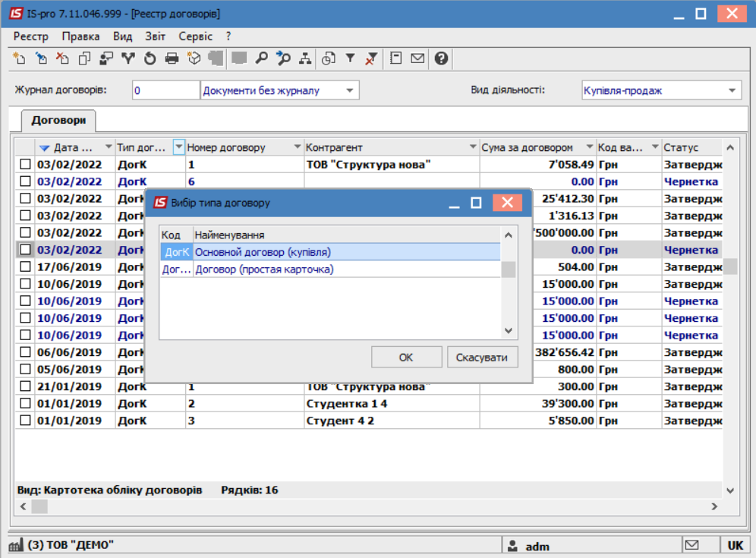Open the Звіт menu
Image resolution: width=756 pixels, height=558 pixels.
pos(156,36)
